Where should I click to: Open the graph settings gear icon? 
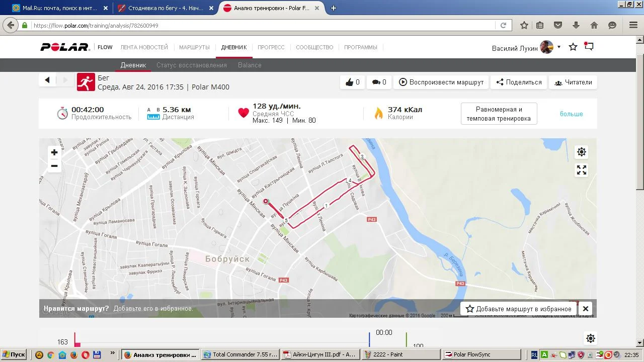pyautogui.click(x=591, y=338)
